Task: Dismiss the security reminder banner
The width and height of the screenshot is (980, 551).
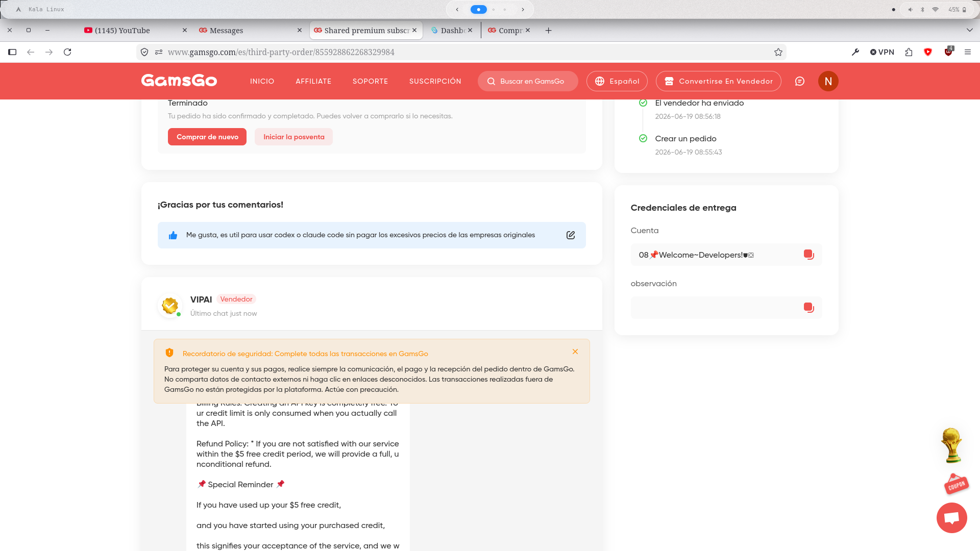Action: 575,352
